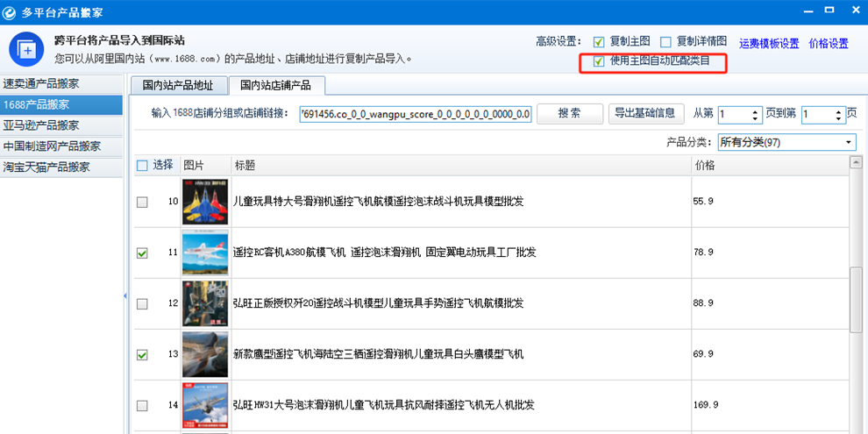Click the 搜索 button
Screen dimensions: 868x434
569,114
